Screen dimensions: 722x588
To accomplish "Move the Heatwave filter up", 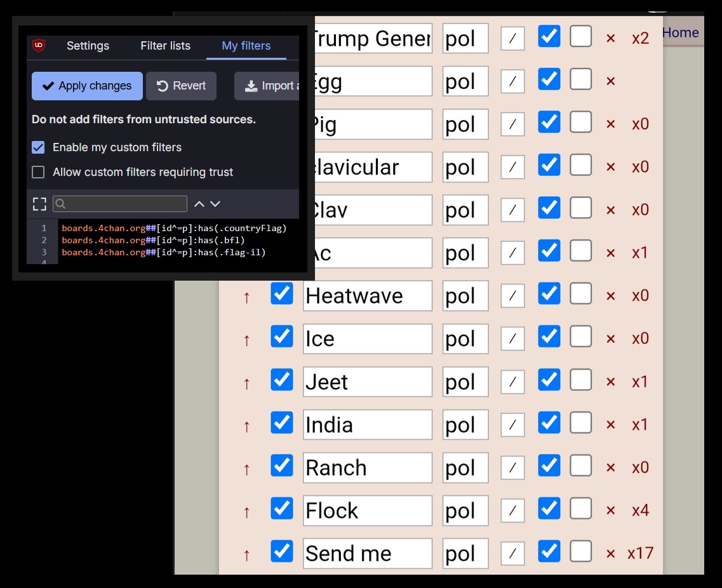I will pos(247,298).
